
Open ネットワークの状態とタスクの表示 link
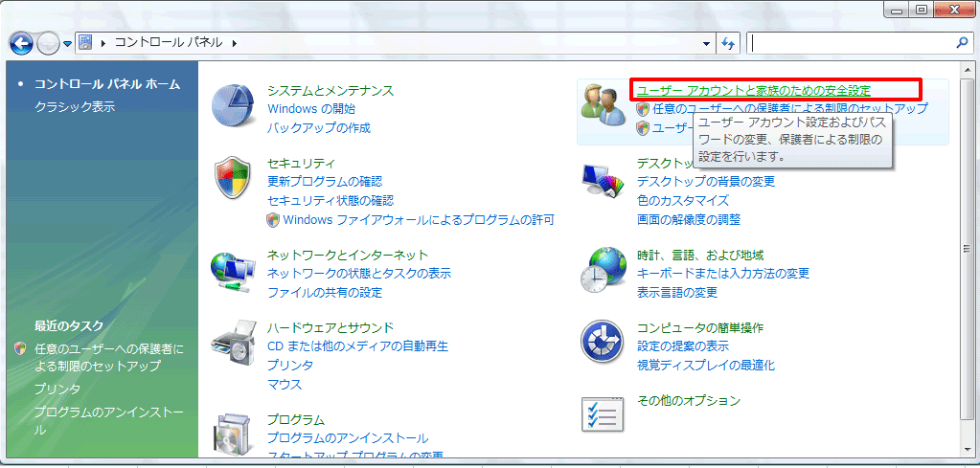click(x=358, y=274)
